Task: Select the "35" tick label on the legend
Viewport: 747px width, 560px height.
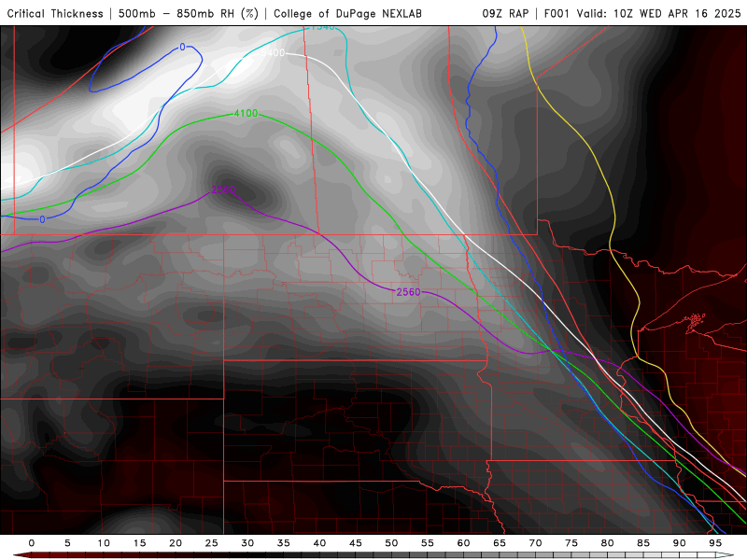Action: (284, 543)
